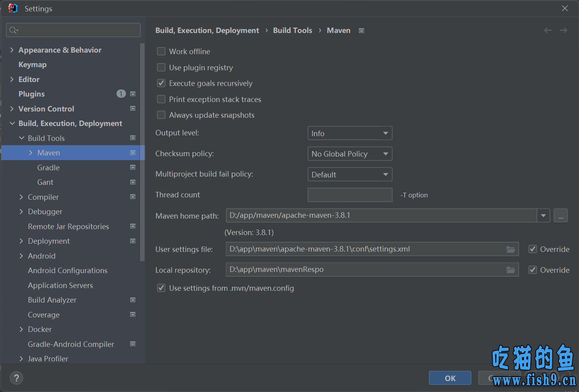Click project icon on Build Analyzer row
This screenshot has height=392, width=579.
[x=133, y=300]
